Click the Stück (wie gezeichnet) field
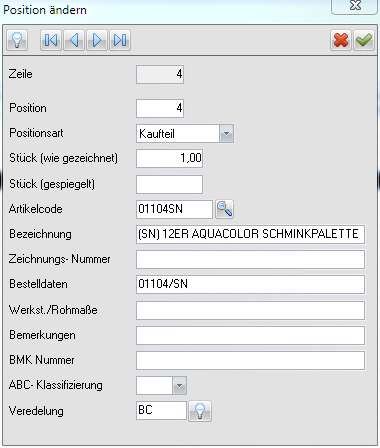 pos(169,158)
